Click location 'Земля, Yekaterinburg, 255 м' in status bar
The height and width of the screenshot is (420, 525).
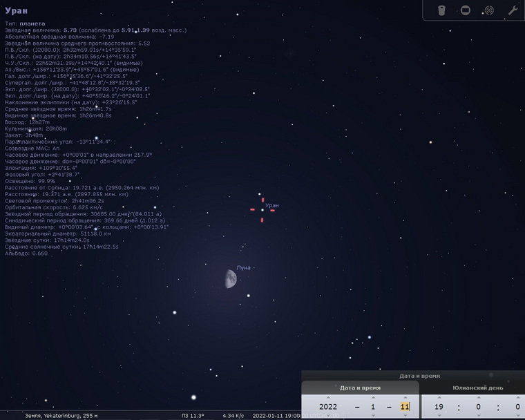tap(61, 416)
